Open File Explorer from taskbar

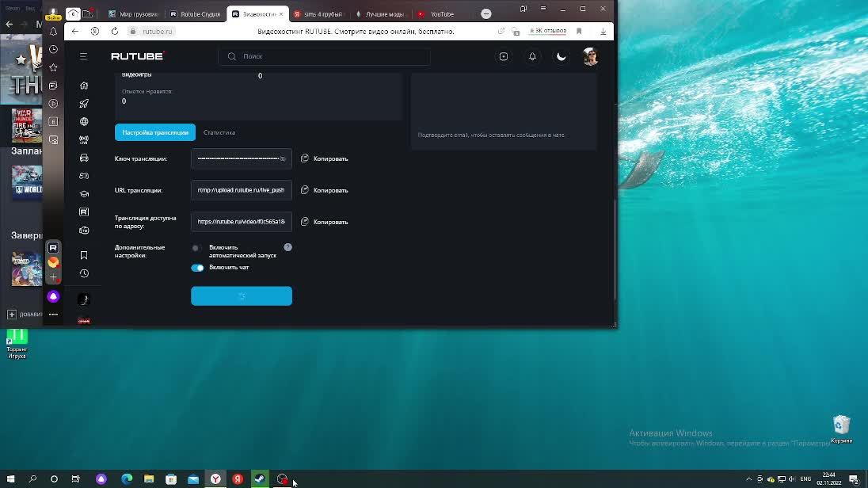149,478
